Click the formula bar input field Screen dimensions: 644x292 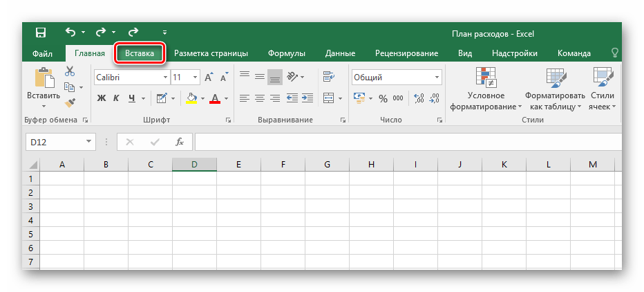(408, 142)
